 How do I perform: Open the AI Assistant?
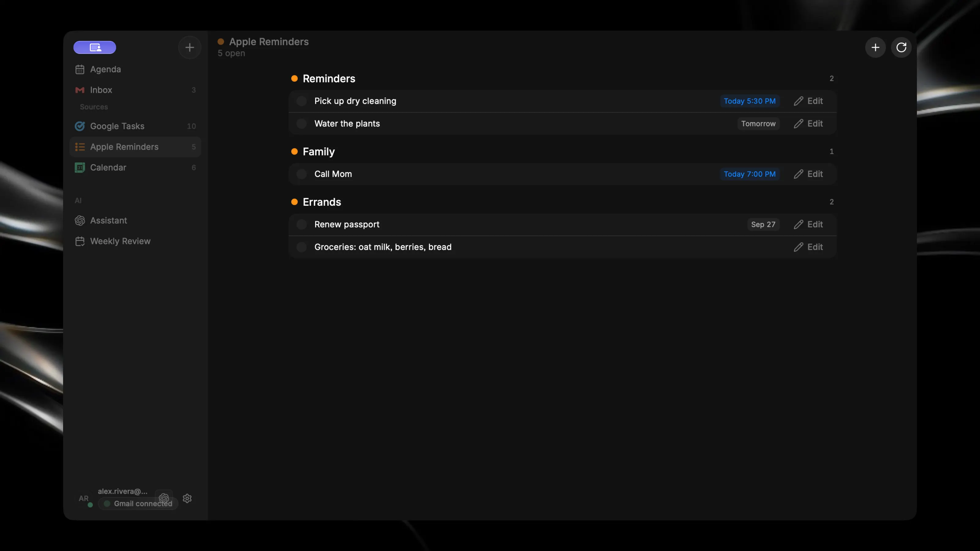(135, 220)
